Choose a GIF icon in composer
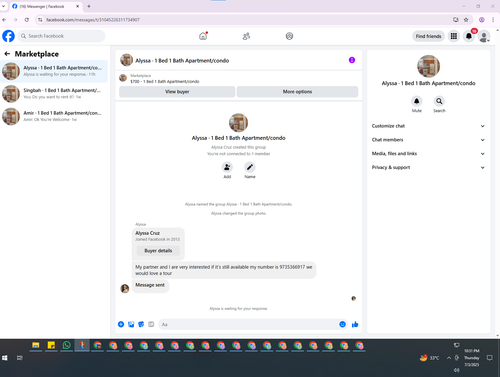This screenshot has width=500, height=377. point(151,324)
